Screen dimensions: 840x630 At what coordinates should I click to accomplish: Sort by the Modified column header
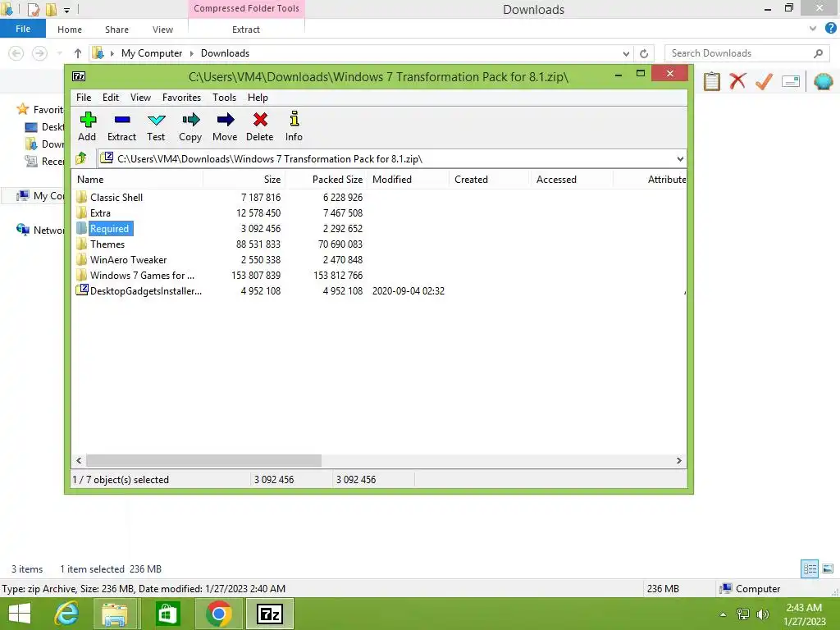point(409,180)
